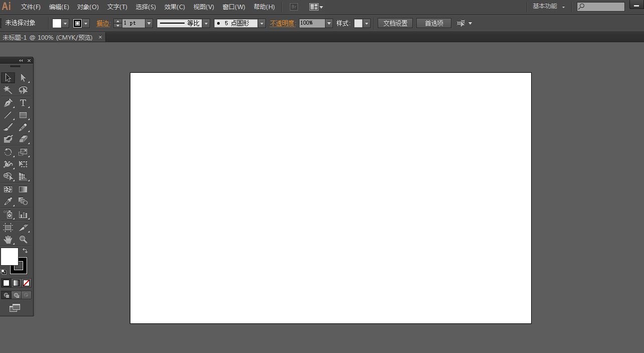Open the 视图(V) menu

point(204,7)
